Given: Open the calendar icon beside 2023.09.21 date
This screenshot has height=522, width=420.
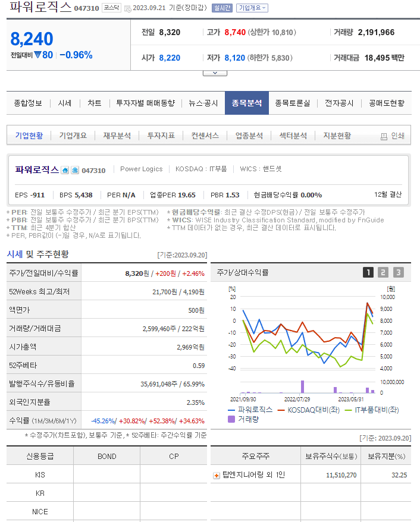Looking at the screenshot, I should [127, 9].
